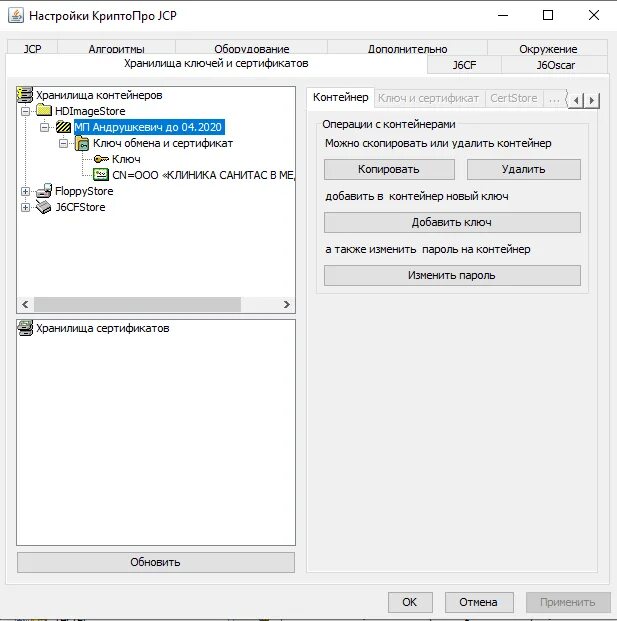
Task: Click the certificate icon beside CN=ООО
Action: pos(101,175)
